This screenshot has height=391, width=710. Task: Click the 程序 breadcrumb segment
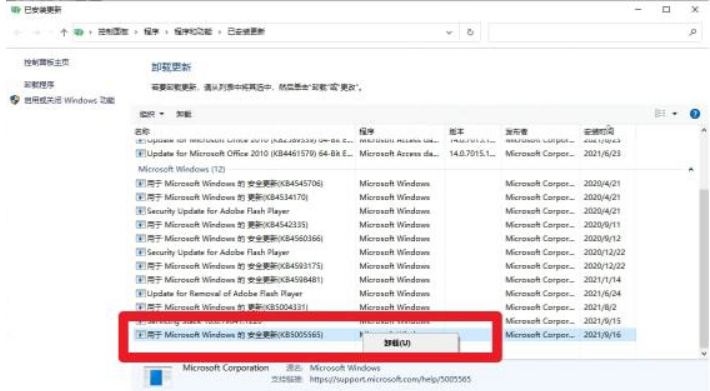coord(151,32)
